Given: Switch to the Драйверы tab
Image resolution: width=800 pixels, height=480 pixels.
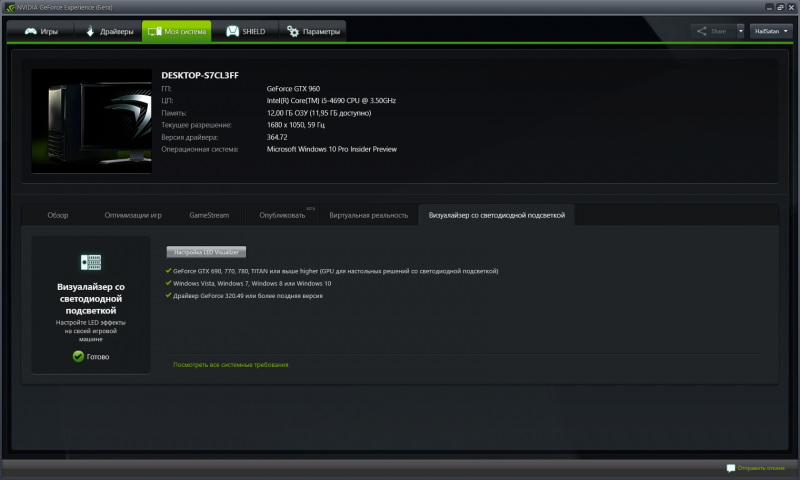Looking at the screenshot, I should (108, 32).
